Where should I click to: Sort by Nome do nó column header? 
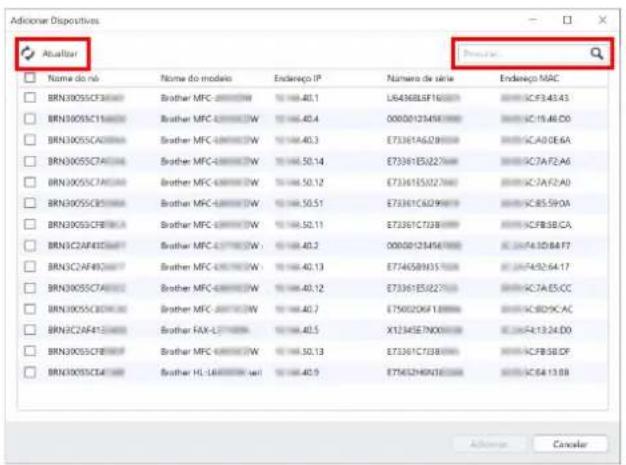(x=73, y=78)
